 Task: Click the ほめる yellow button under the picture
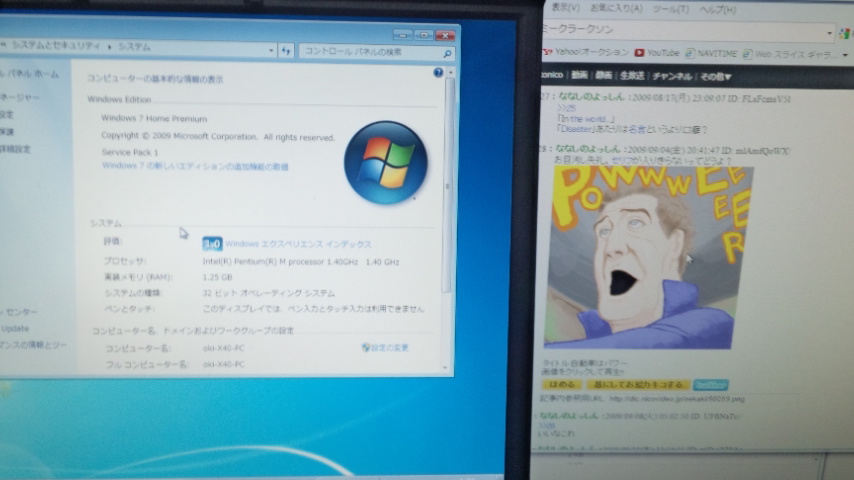(562, 384)
